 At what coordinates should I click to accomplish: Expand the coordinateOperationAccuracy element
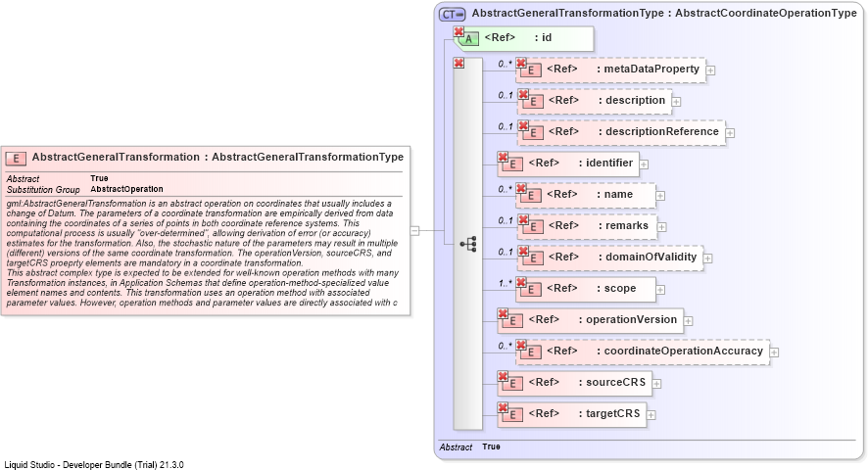[775, 352]
